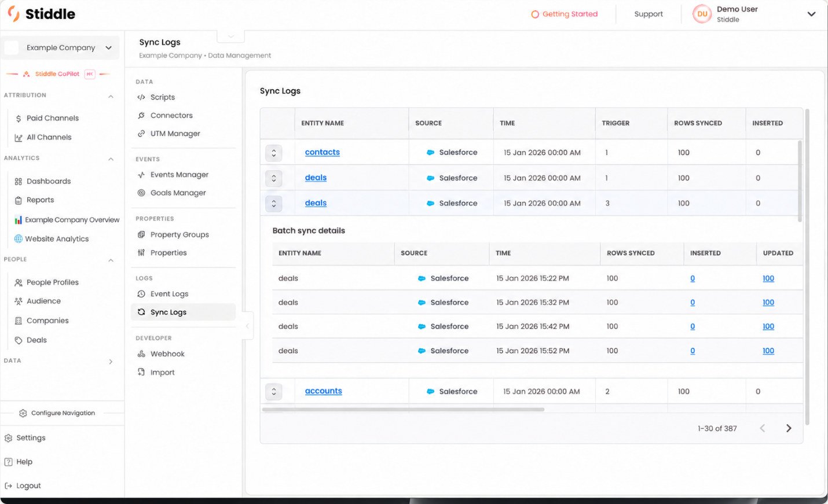
Task: Click Getting Started in top bar
Action: point(565,14)
